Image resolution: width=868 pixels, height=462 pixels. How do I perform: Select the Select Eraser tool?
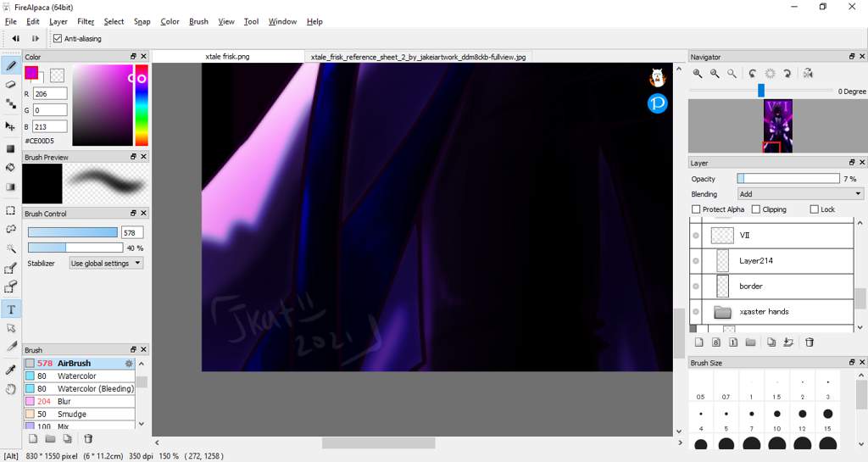[x=10, y=287]
